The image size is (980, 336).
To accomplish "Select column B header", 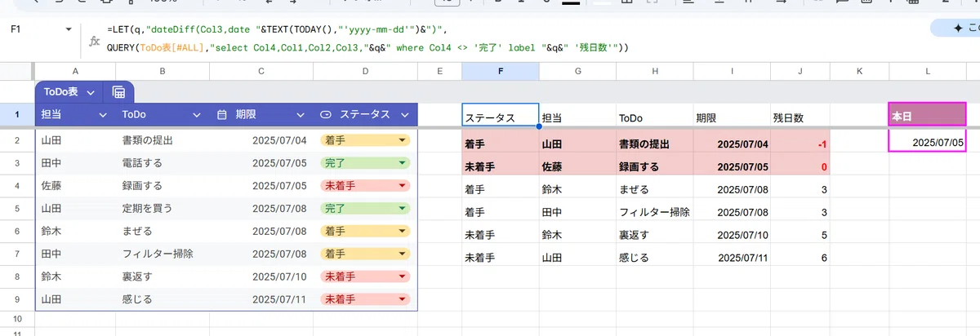I will point(163,73).
